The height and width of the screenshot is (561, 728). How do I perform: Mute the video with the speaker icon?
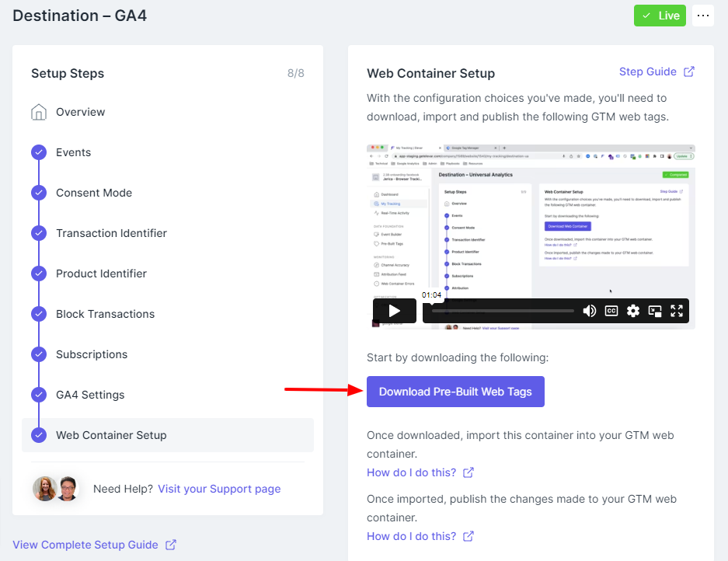click(589, 311)
